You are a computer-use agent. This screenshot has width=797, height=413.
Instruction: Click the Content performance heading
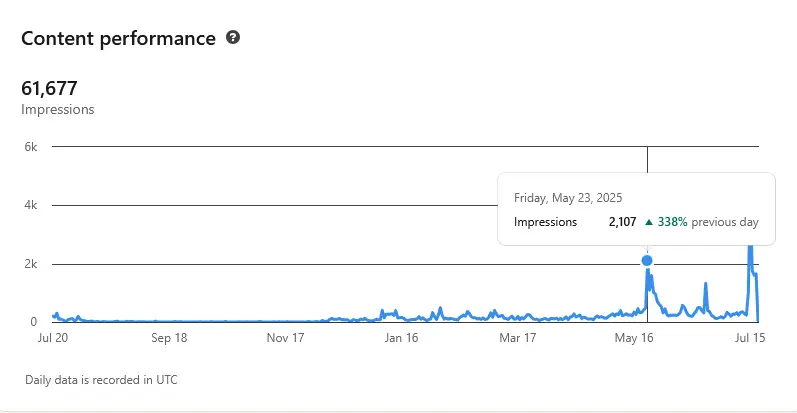tap(118, 39)
